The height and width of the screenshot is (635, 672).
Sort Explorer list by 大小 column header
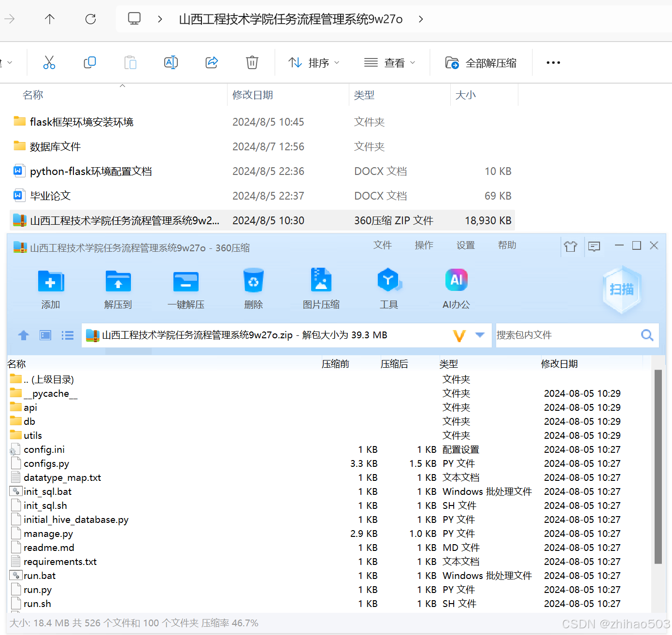coord(466,95)
